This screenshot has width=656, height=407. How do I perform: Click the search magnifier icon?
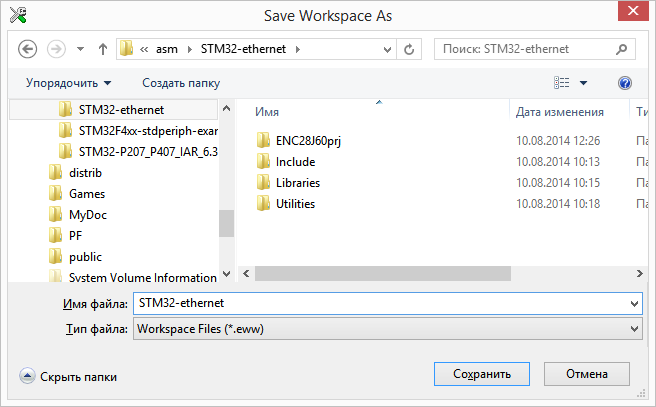(x=621, y=49)
